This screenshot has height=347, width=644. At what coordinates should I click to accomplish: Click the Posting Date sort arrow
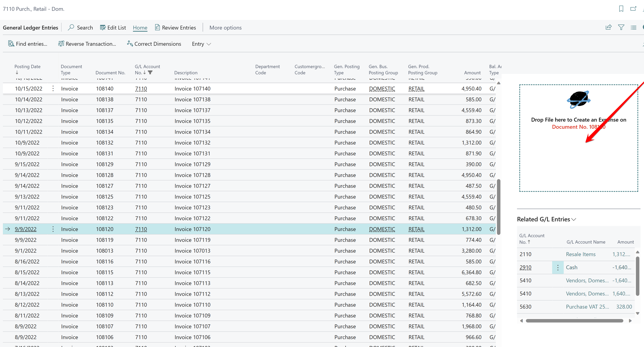click(17, 73)
